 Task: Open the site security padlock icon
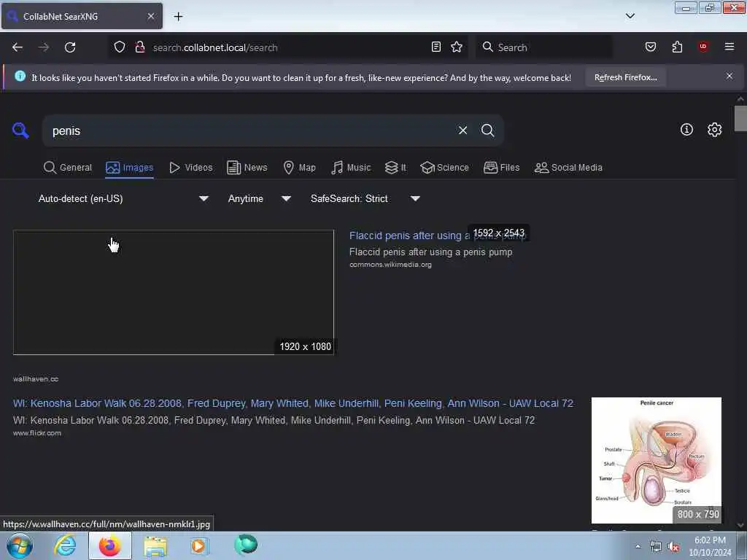(x=139, y=47)
